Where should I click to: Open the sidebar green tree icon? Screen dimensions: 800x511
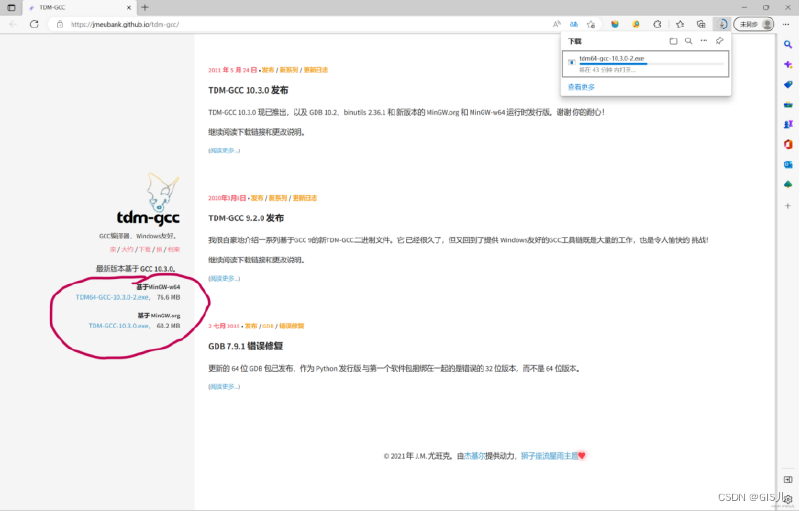click(x=788, y=184)
